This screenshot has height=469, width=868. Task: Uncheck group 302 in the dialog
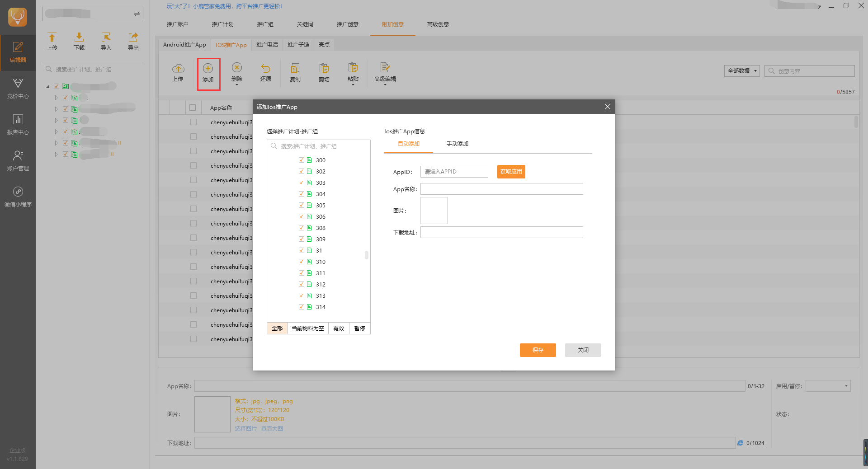(x=302, y=171)
